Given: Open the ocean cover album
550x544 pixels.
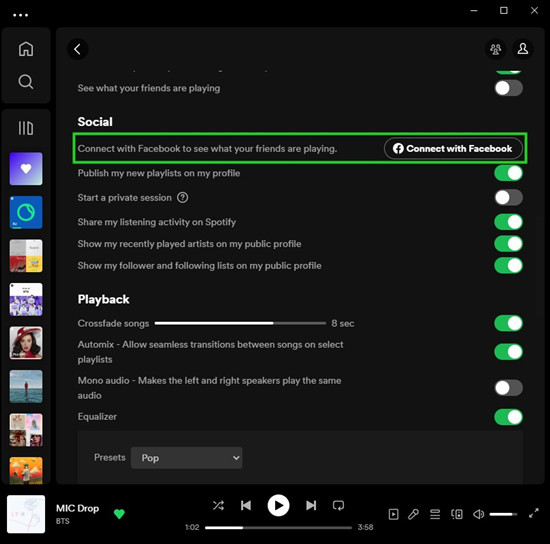Looking at the screenshot, I should click(26, 386).
